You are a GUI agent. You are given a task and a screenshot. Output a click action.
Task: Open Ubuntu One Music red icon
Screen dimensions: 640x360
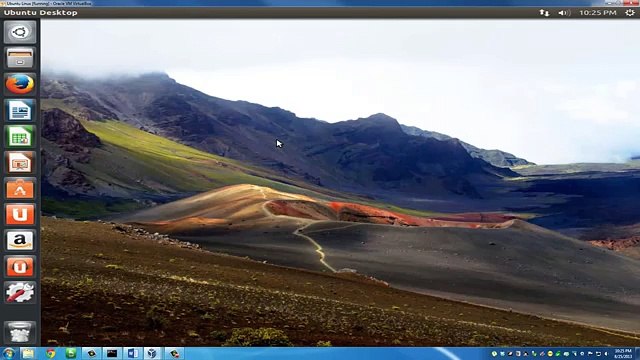(x=20, y=267)
